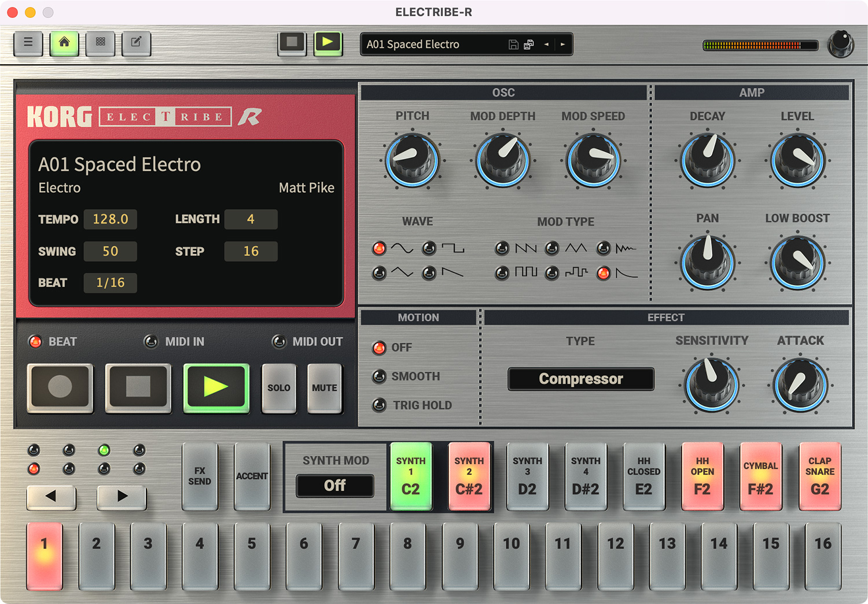
Task: Click the effect ATTACK knob
Action: 801,385
